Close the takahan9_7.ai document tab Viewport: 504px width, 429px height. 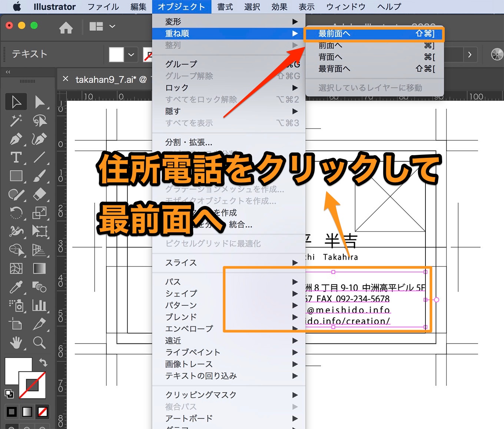[x=66, y=79]
